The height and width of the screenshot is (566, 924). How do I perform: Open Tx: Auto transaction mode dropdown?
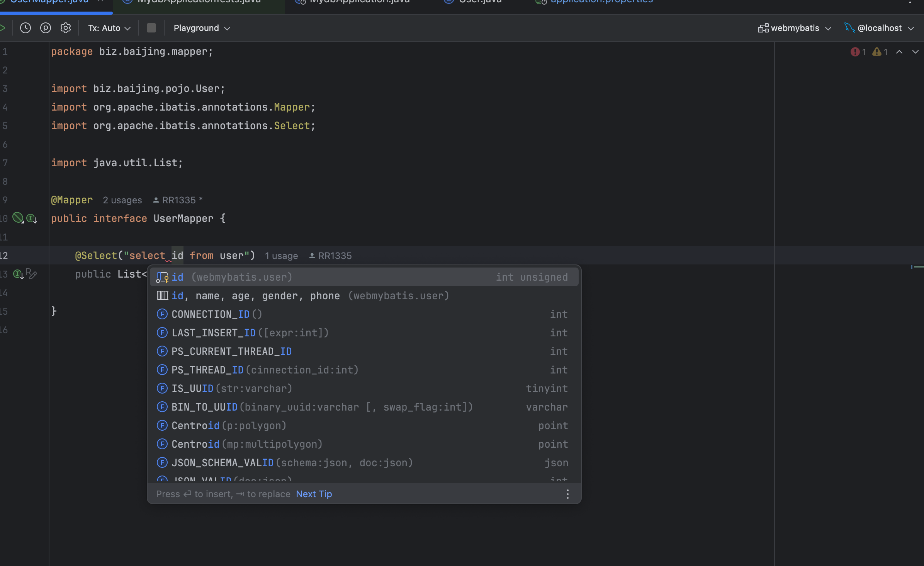click(x=109, y=28)
